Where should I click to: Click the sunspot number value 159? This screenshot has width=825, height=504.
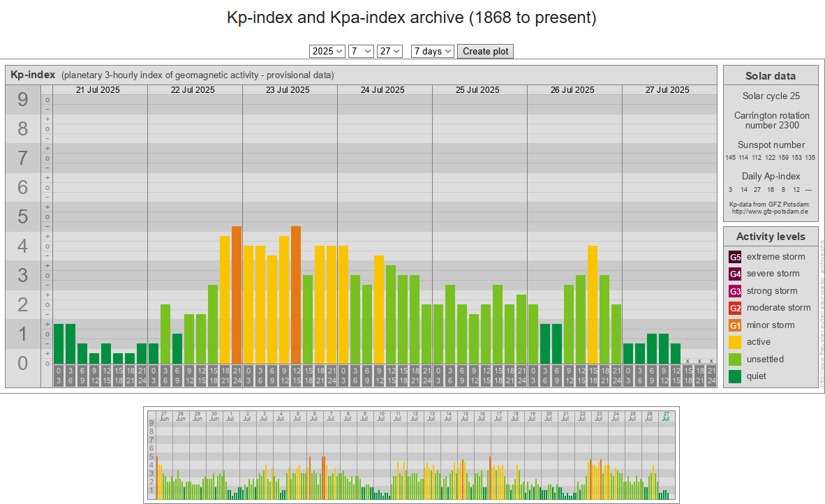pyautogui.click(x=783, y=157)
